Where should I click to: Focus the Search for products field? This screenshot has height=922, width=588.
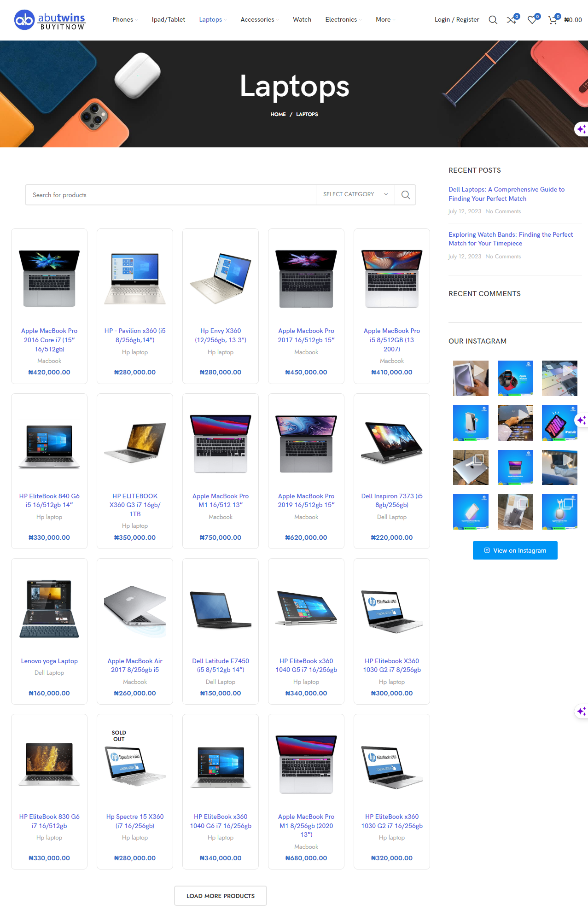[170, 195]
